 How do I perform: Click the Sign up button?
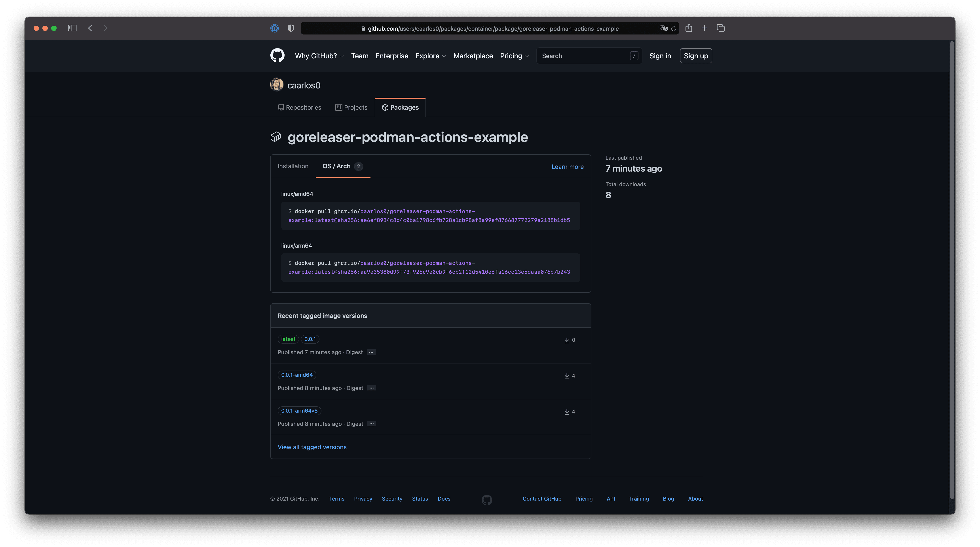(x=695, y=55)
